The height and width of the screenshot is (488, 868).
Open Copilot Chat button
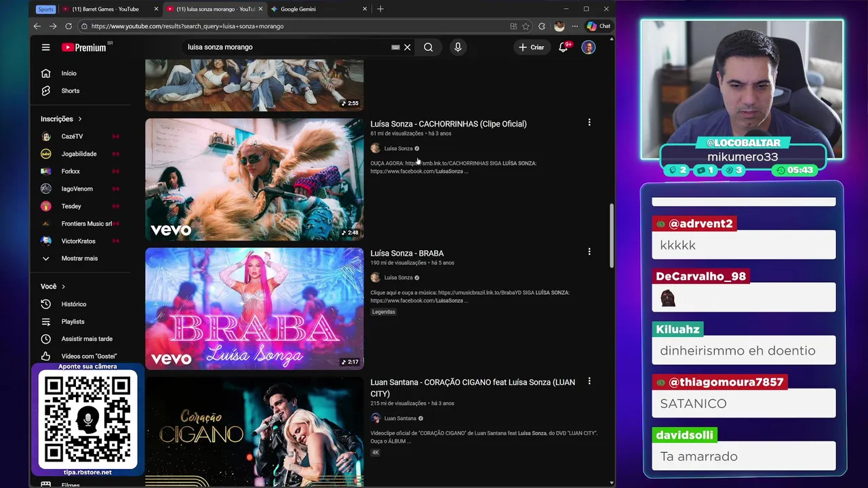(599, 26)
